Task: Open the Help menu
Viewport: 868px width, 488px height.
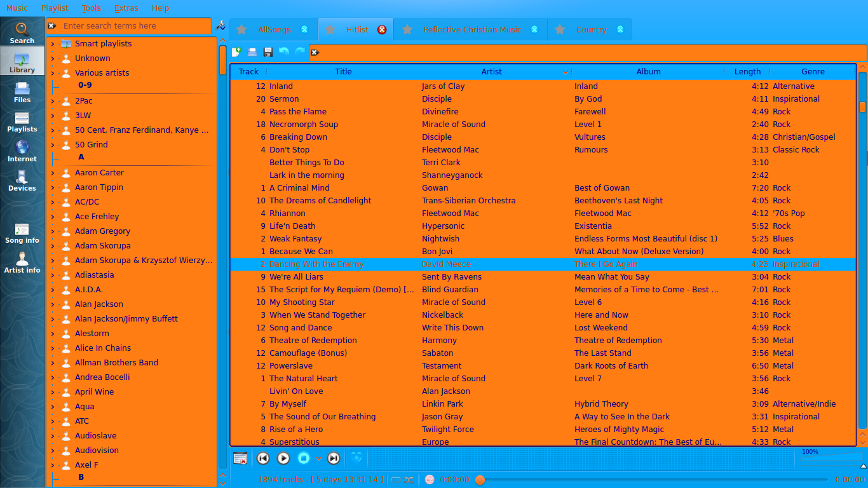Action: (x=160, y=8)
